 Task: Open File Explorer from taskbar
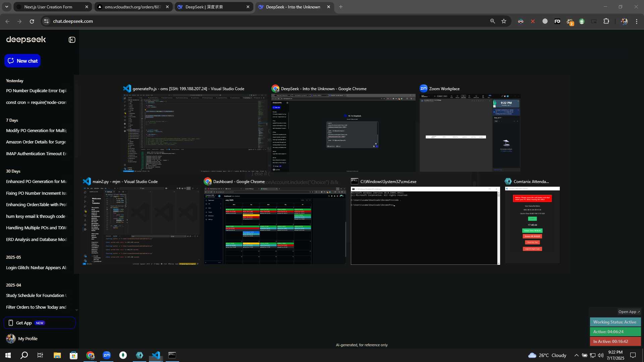pos(57,355)
